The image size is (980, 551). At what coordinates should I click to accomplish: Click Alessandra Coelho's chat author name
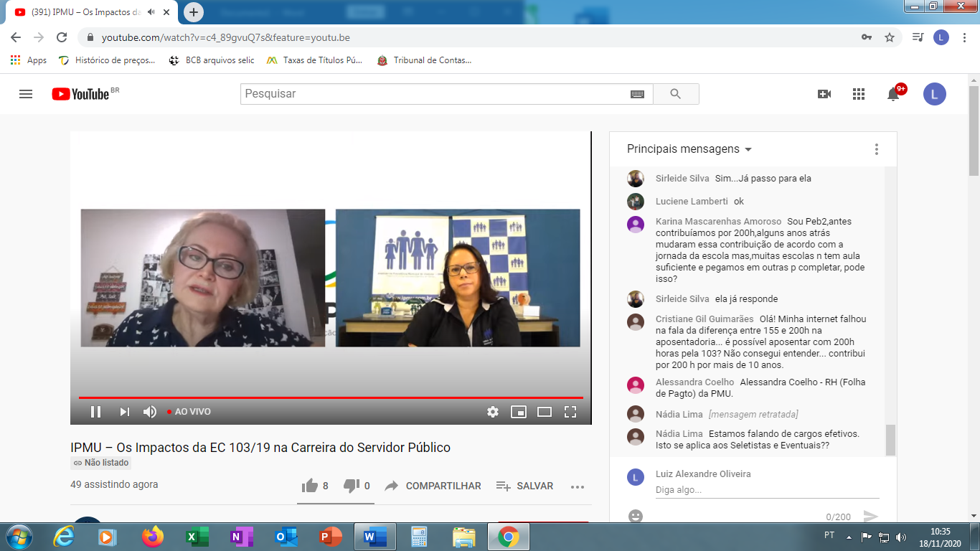(694, 382)
